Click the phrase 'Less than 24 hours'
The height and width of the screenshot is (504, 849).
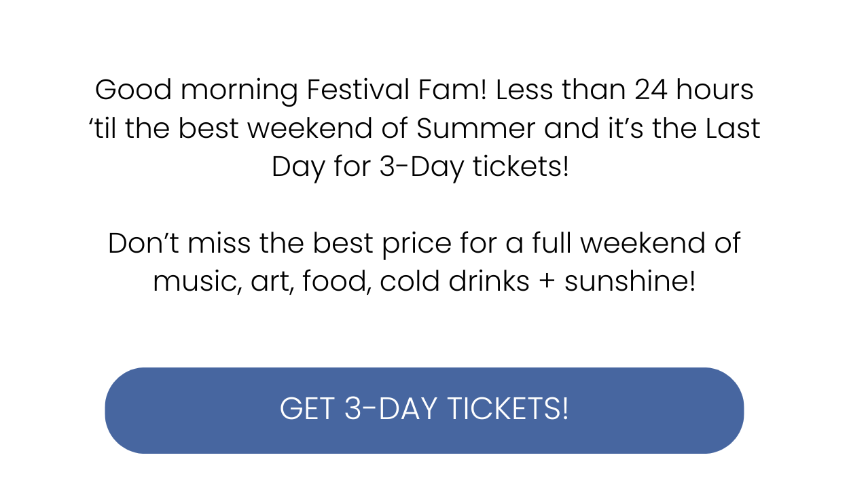[x=625, y=90]
